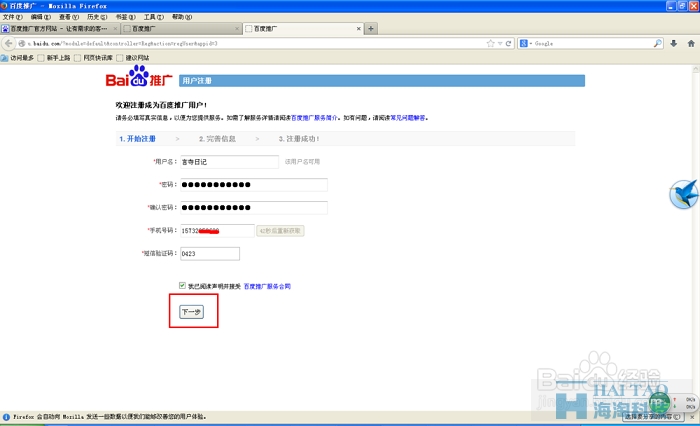Open the Firefox downloads arrow icon
Screen dimensions: 700x426
[x=674, y=44]
